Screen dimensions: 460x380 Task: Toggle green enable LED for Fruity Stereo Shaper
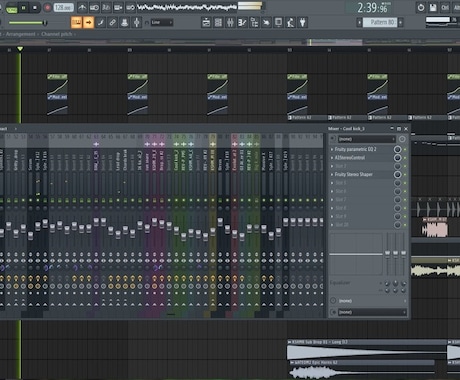coord(405,174)
